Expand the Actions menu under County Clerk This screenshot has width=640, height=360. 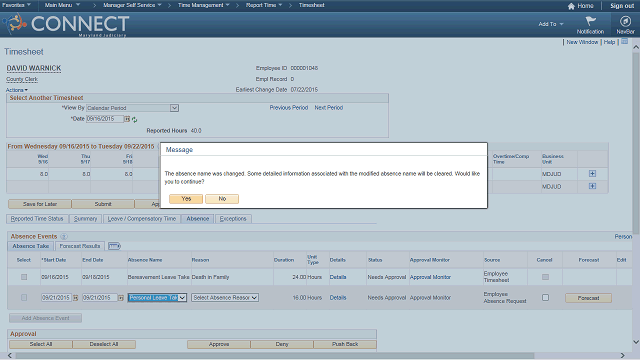(17, 90)
